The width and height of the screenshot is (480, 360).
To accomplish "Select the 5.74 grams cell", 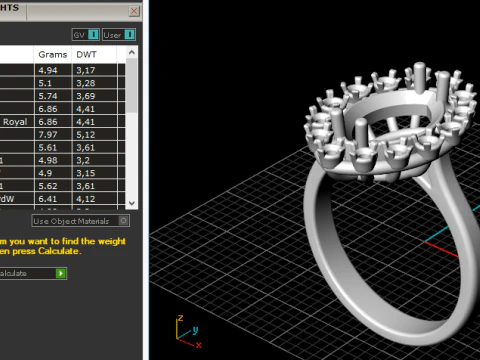I will coord(53,96).
